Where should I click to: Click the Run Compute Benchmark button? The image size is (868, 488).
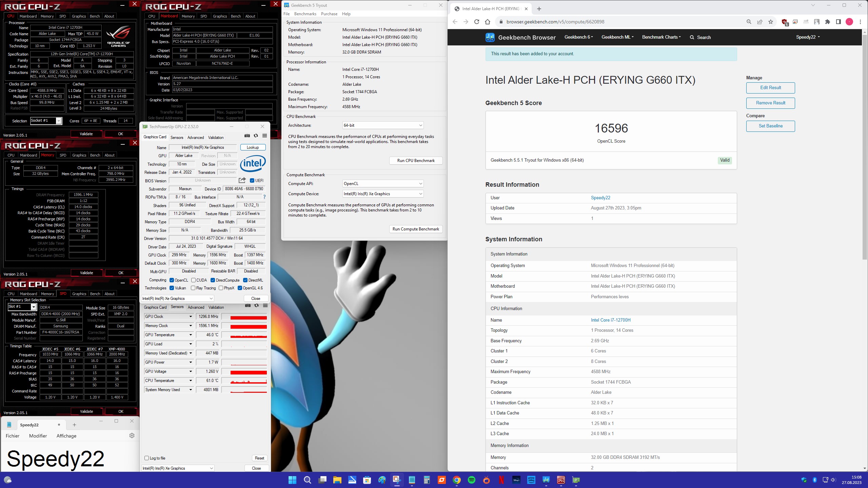pos(416,229)
